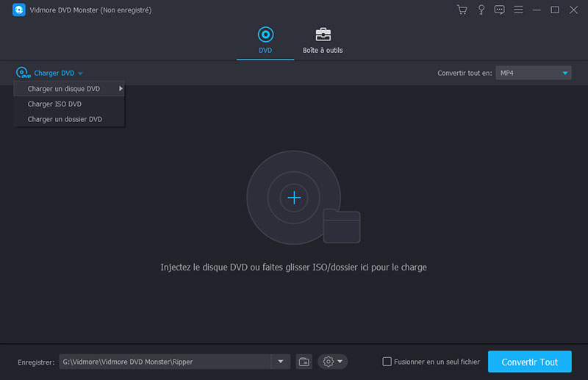Open the MP4 output format dropdown
The width and height of the screenshot is (588, 380).
tap(534, 73)
